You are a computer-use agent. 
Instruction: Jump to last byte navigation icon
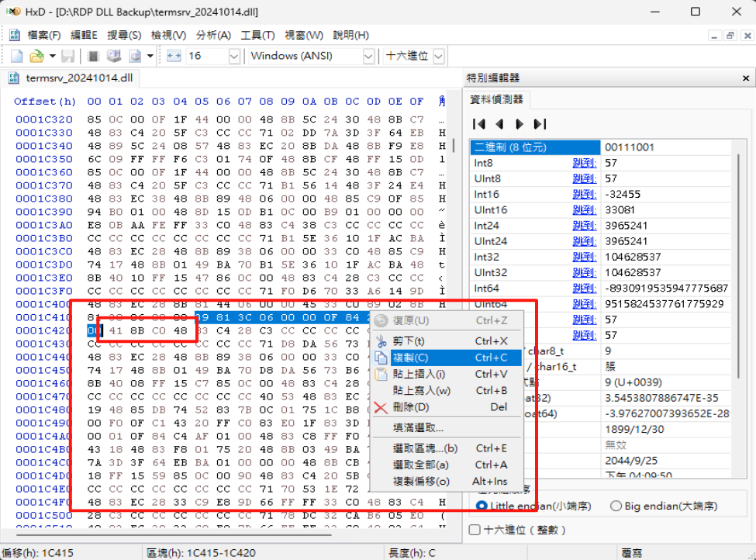point(540,124)
